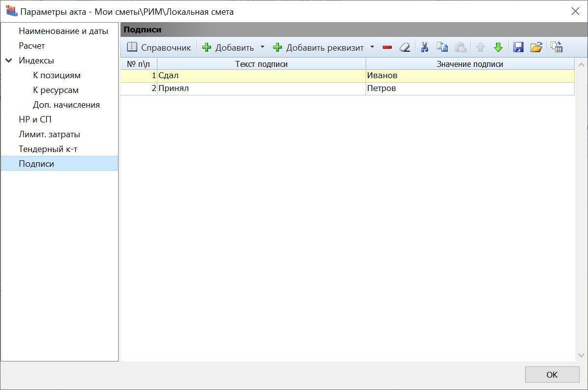Select the Принял cell
The image size is (588, 390).
[x=261, y=89]
